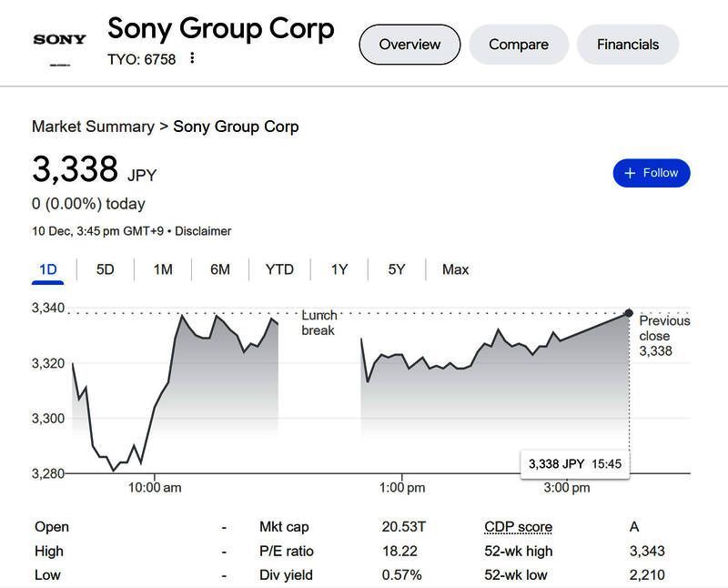This screenshot has width=728, height=588.
Task: Select the Overview tab
Action: [x=409, y=45]
